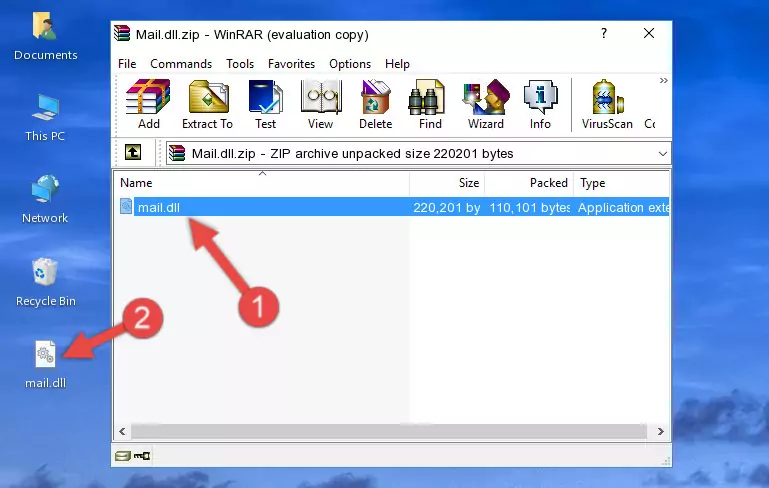Click the disk drive status bar icon
Viewport: 769px width, 488px height.
tap(123, 456)
